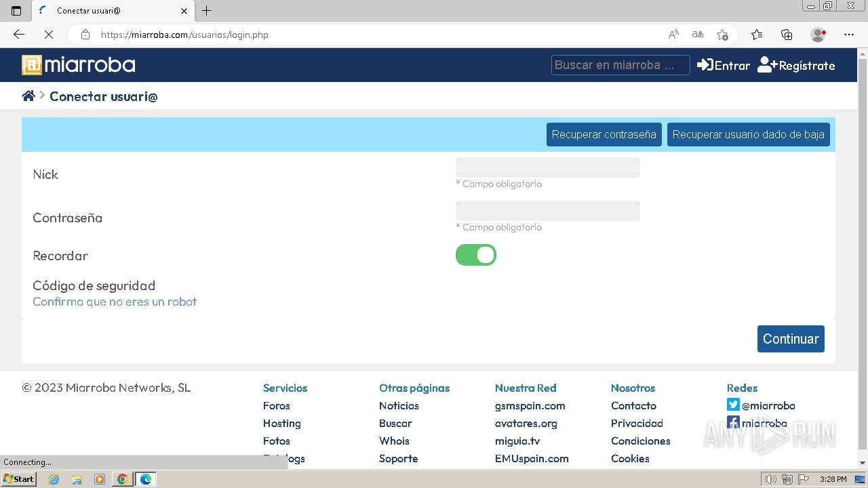Open the Cookies link
Viewport: 868px width, 488px height.
click(630, 458)
